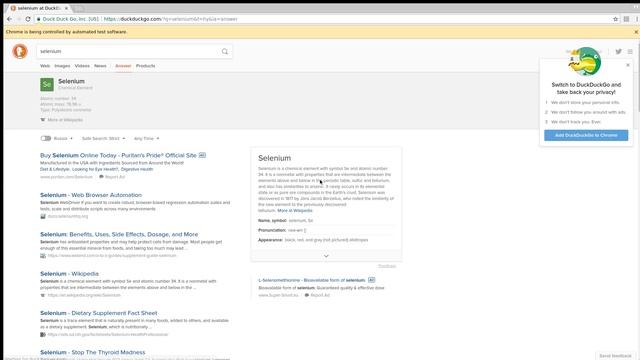Dismiss the automated test software banner
The width and height of the screenshot is (640, 360).
(x=636, y=32)
